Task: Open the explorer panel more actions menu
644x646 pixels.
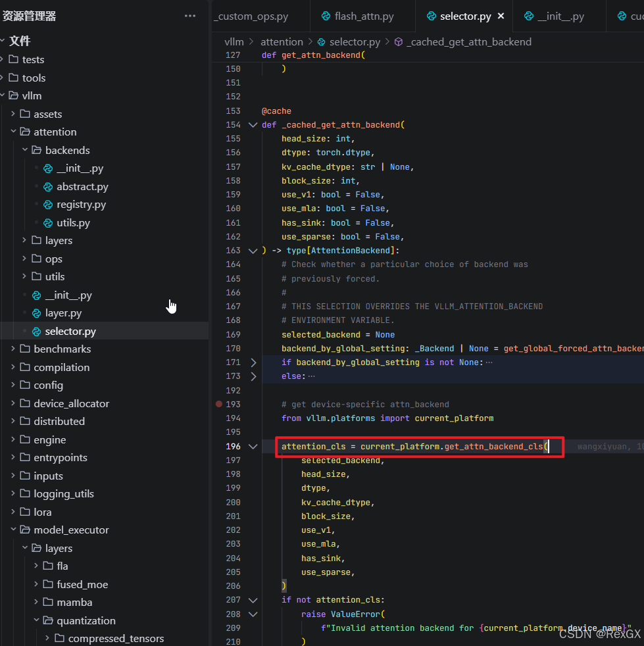Action: point(190,16)
